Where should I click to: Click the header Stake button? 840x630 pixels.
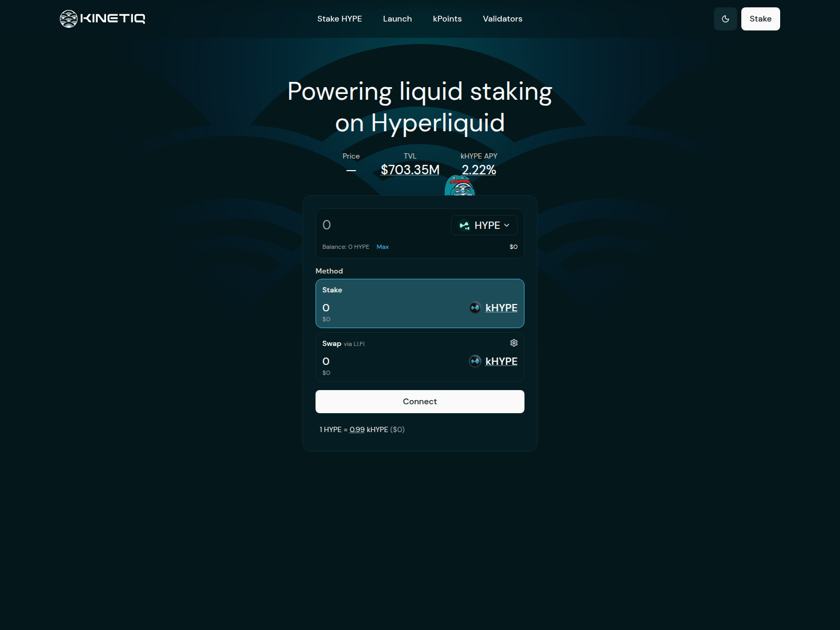(761, 19)
